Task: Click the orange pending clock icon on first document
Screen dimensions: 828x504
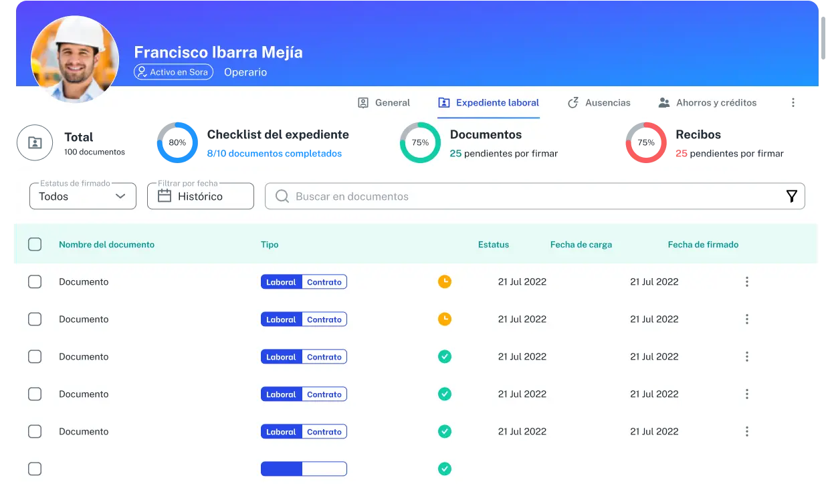Action: tap(445, 281)
